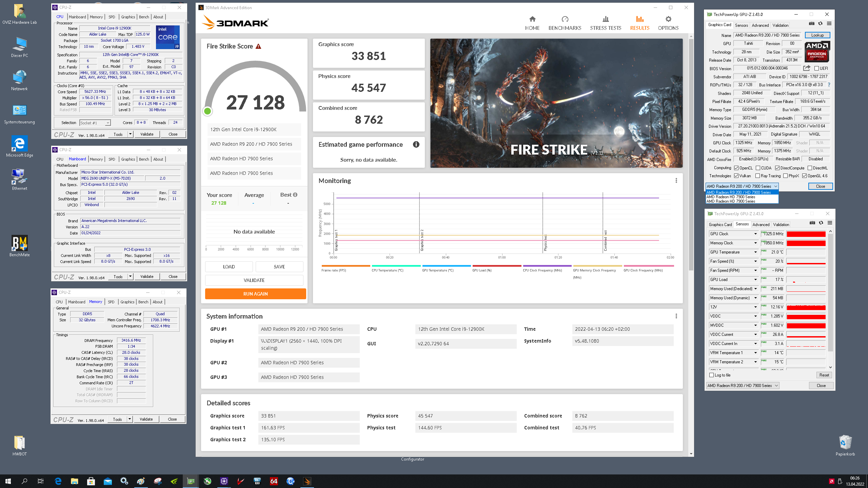Click the Fire Strike preview image

(556, 103)
